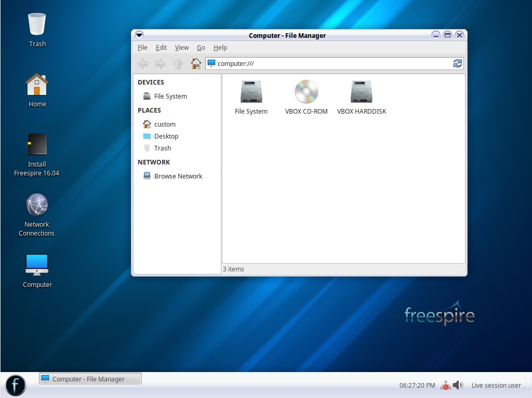Screen dimensions: 532x398
Task: Open window menu dropdown in title bar
Action: [139, 35]
